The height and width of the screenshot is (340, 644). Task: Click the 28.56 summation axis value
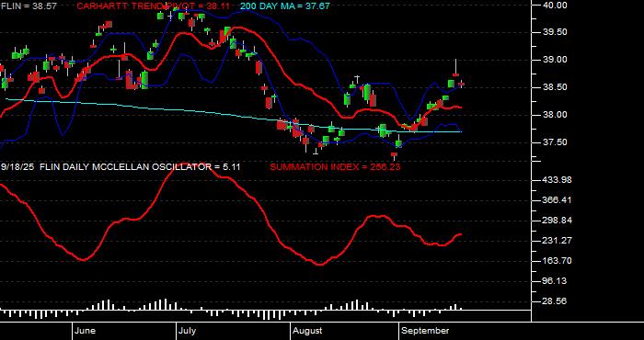click(555, 301)
